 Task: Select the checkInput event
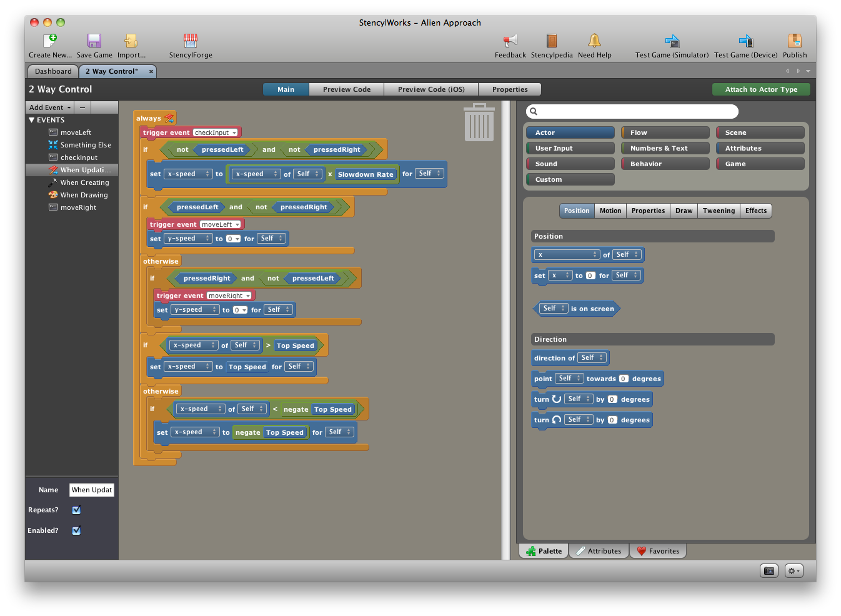coord(79,157)
